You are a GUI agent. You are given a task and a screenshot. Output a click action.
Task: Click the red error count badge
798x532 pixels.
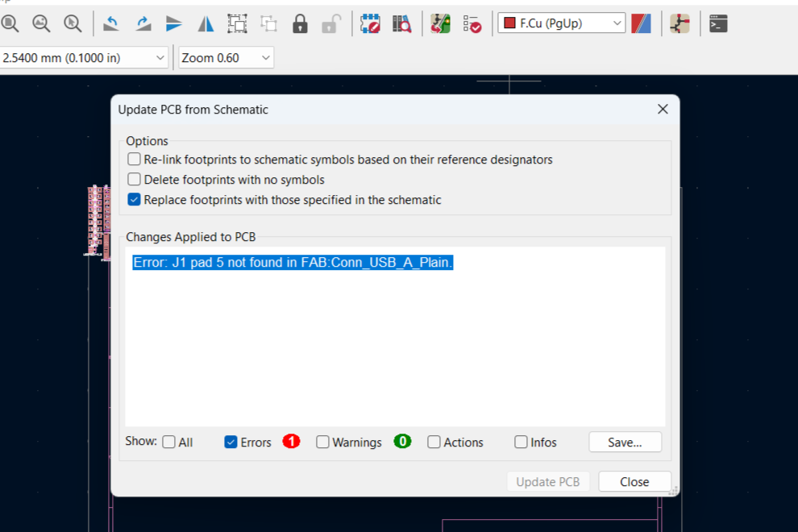click(x=291, y=442)
